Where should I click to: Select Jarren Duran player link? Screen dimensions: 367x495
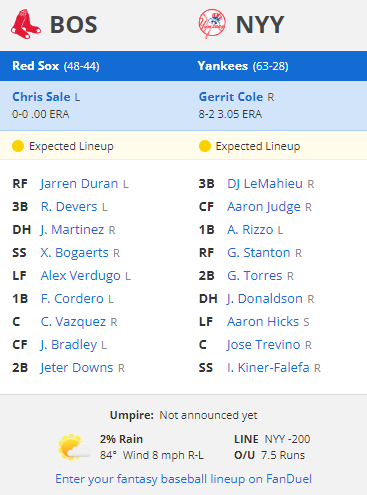(79, 184)
